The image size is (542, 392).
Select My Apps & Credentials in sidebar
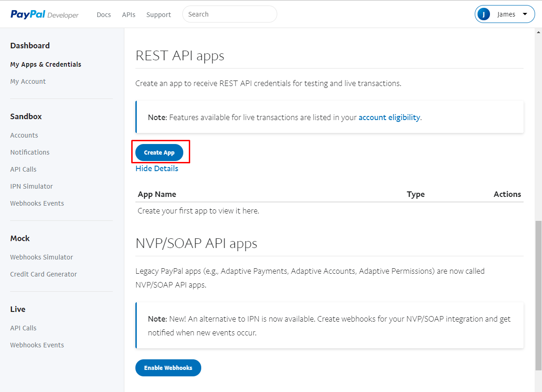[46, 64]
